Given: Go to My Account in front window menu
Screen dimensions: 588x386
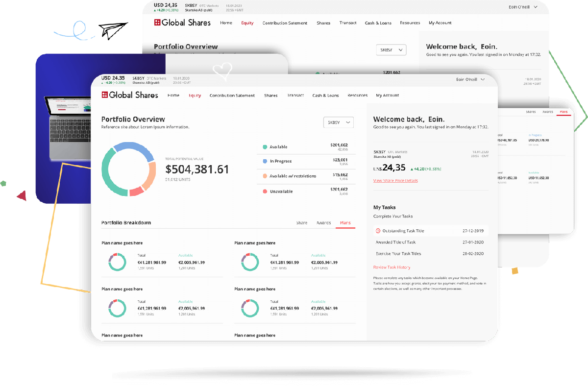Looking at the screenshot, I should (387, 96).
